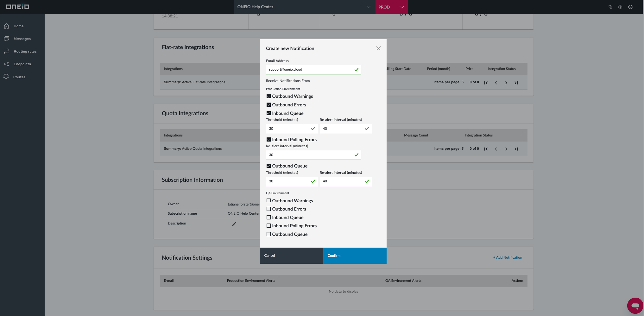644x316 pixels.
Task: Click the Subscription name row label
Action: pyautogui.click(x=182, y=213)
